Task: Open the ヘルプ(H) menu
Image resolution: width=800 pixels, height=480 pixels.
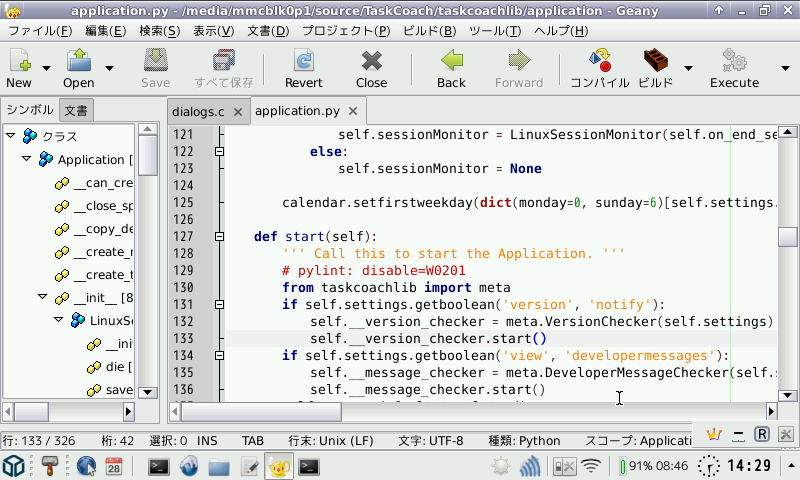Action: pyautogui.click(x=561, y=31)
